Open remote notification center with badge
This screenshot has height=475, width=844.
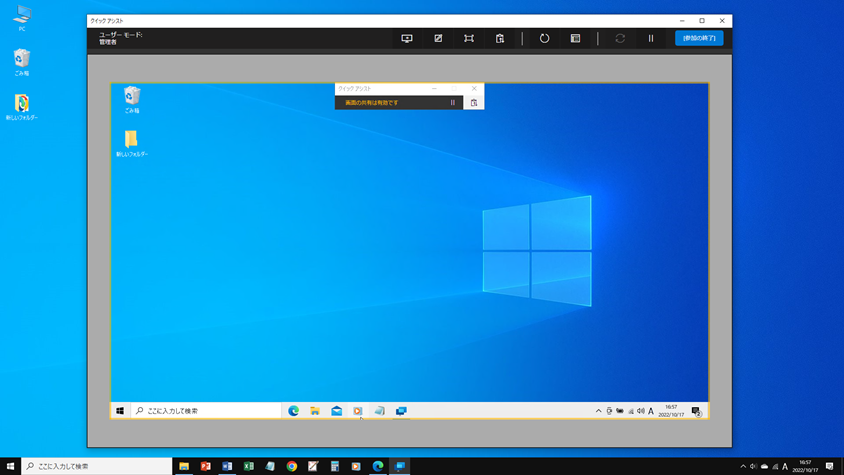click(697, 411)
